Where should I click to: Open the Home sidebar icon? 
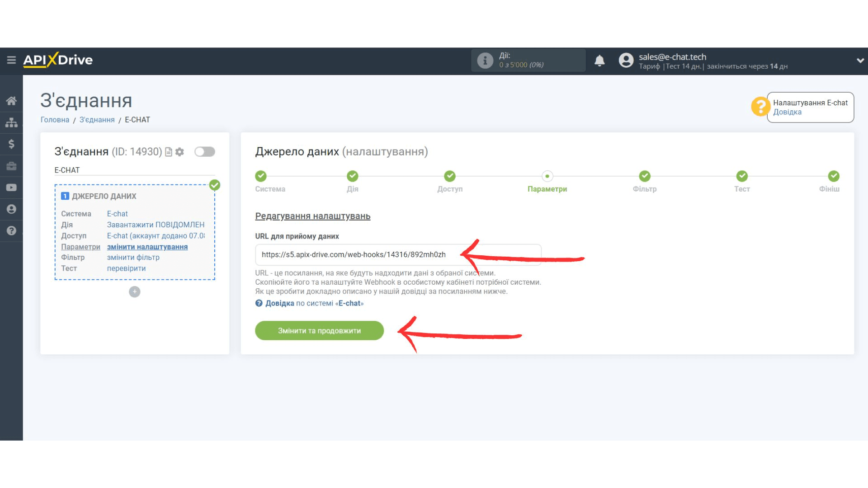pyautogui.click(x=11, y=101)
